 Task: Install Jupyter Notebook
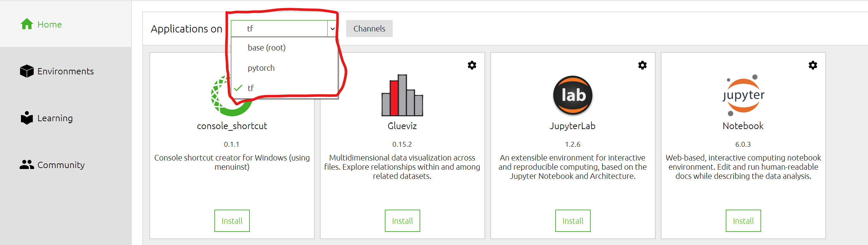coord(743,221)
